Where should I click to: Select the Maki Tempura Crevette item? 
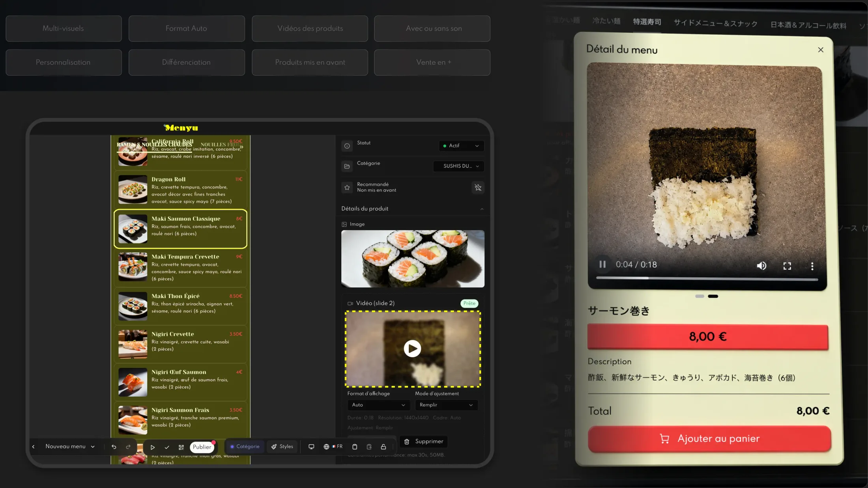click(x=181, y=267)
